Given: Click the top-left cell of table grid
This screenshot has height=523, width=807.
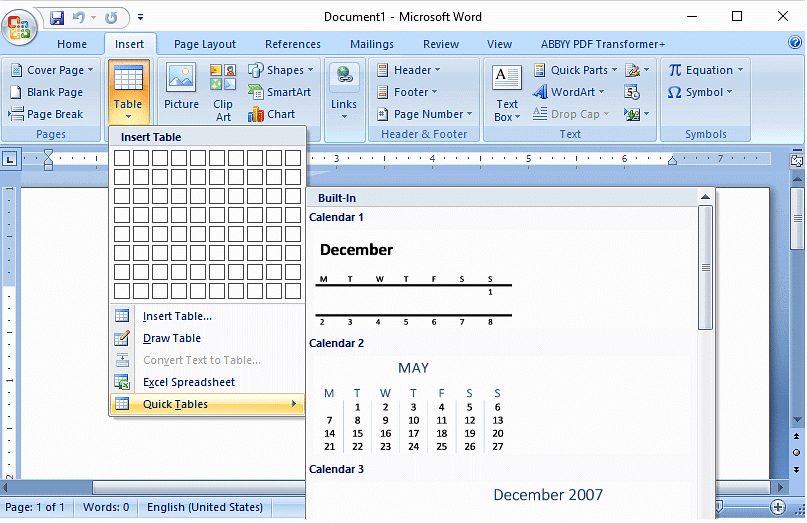Looking at the screenshot, I should coord(122,158).
